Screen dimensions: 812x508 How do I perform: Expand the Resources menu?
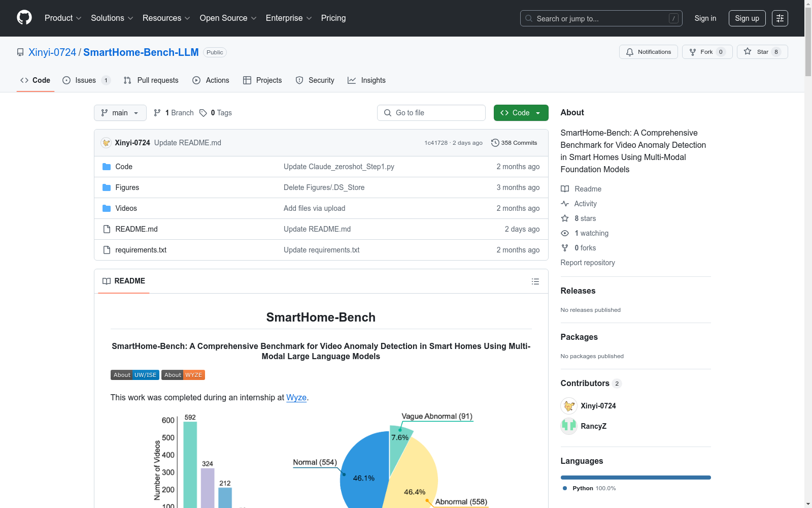166,18
